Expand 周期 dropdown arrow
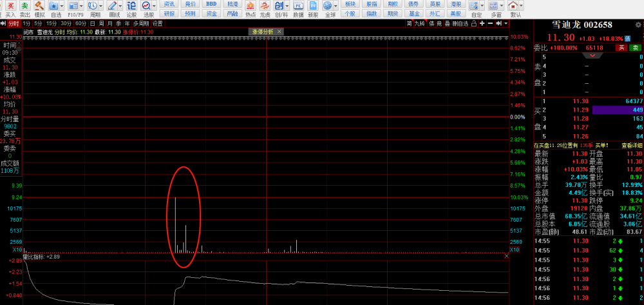This screenshot has width=644, height=305. [100, 6]
